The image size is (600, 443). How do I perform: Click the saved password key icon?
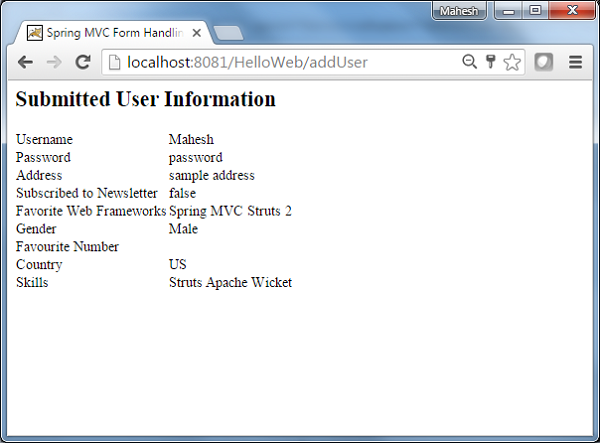coord(490,62)
